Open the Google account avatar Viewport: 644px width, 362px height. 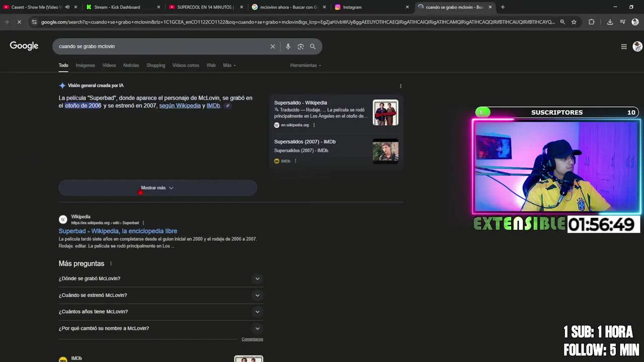click(637, 46)
